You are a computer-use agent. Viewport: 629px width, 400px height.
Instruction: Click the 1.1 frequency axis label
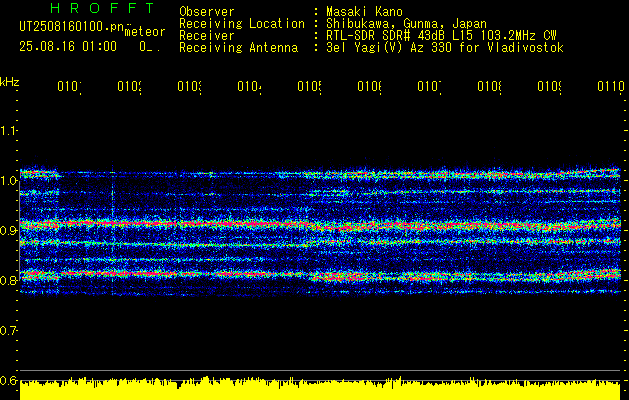click(8, 131)
